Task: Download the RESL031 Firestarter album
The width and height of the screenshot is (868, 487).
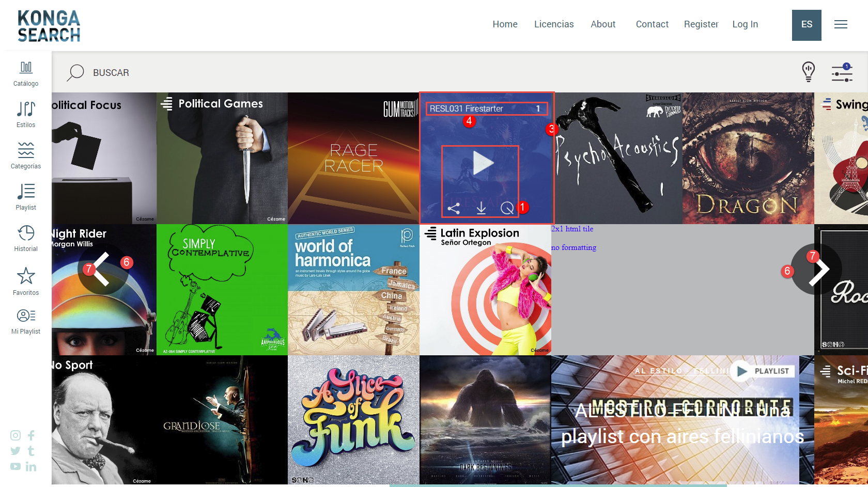Action: pos(481,208)
